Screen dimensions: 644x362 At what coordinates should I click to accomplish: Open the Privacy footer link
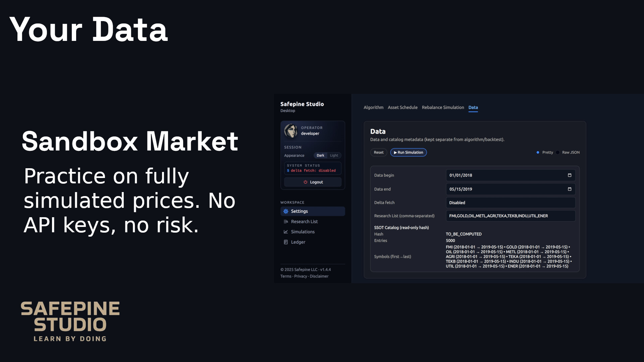click(301, 277)
